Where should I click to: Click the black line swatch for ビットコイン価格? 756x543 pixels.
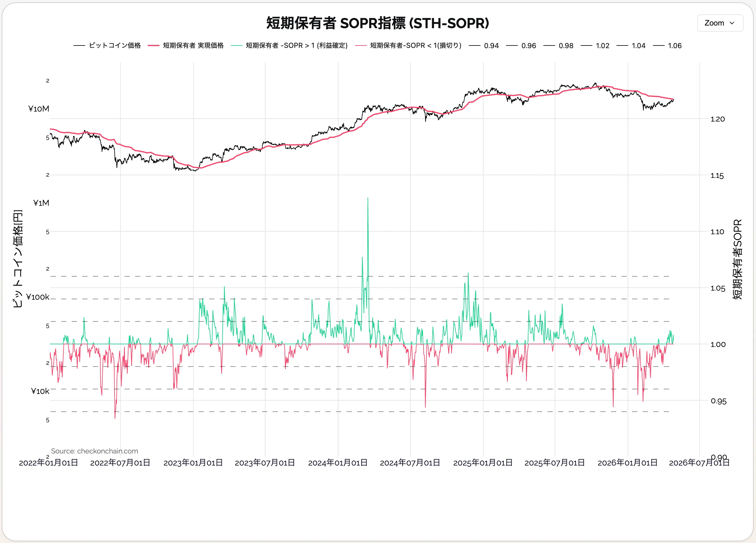[79, 45]
